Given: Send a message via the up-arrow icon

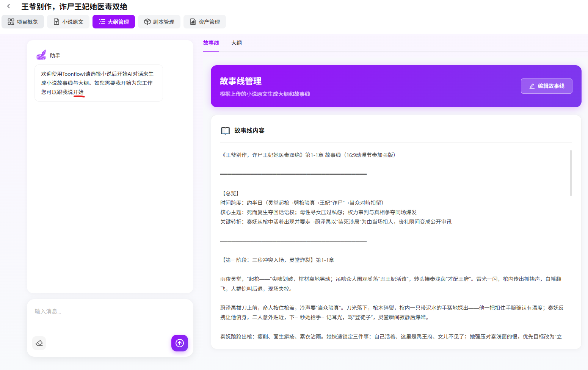Looking at the screenshot, I should point(179,343).
